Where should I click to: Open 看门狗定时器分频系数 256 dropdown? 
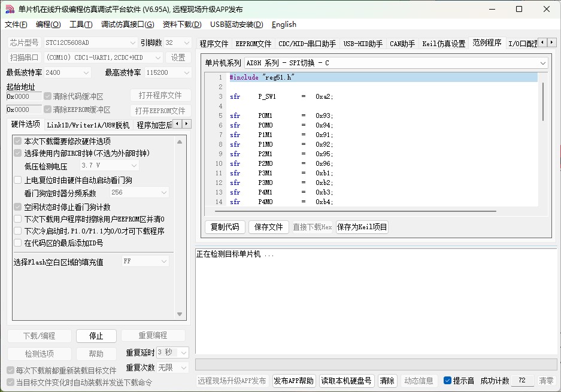click(x=139, y=193)
